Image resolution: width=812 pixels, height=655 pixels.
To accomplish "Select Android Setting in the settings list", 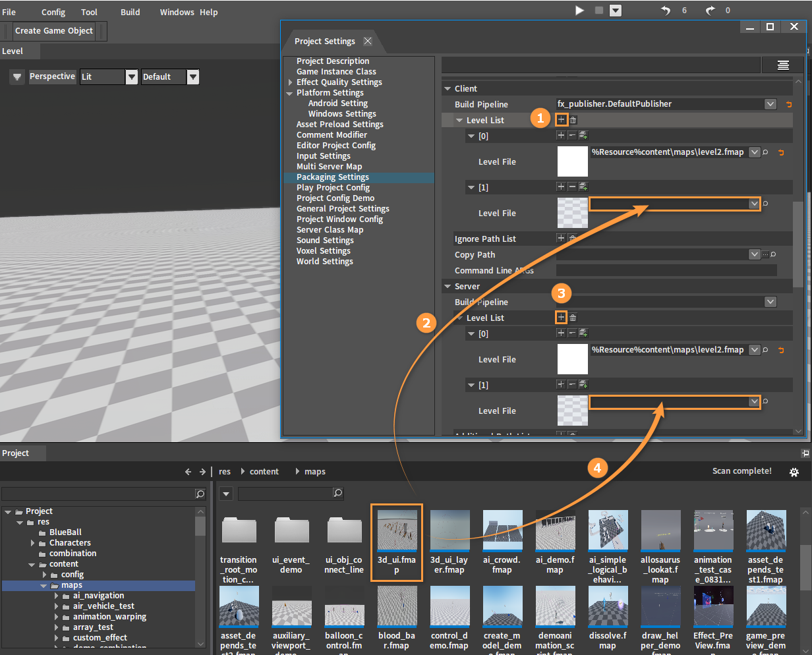I will [338, 103].
